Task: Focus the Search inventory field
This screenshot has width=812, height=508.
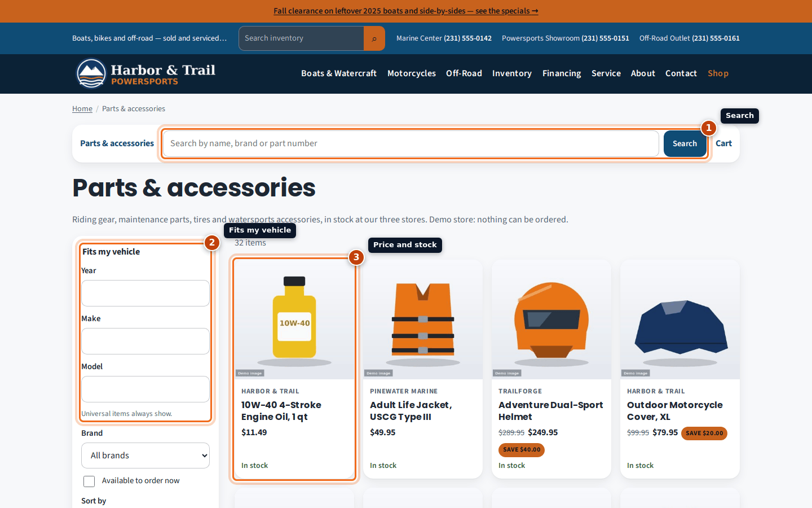Action: click(x=301, y=38)
